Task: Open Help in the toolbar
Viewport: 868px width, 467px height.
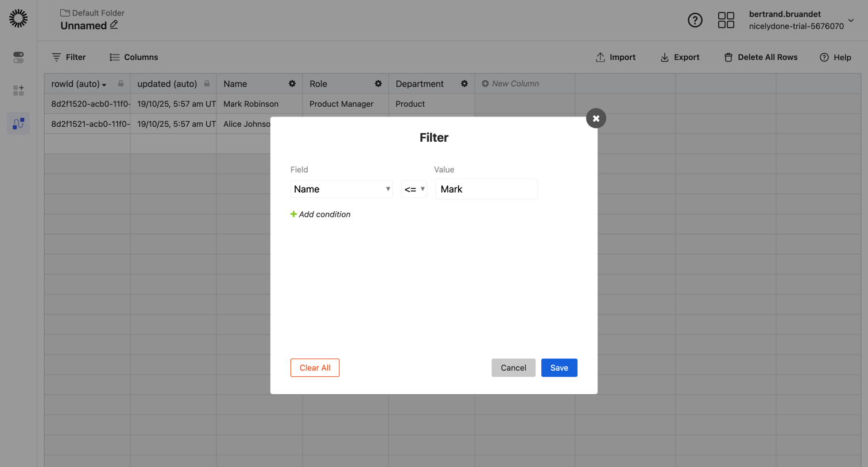Action: tap(835, 57)
